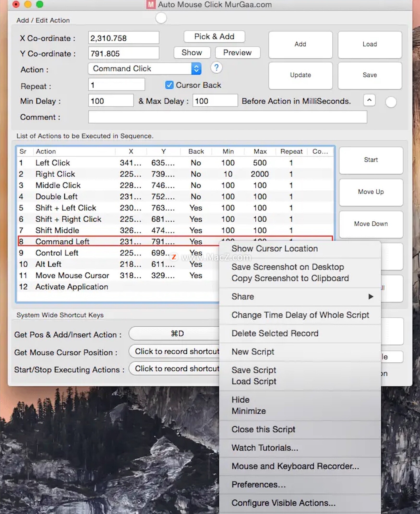Select row 9 'Control Left' in list
The height and width of the screenshot is (514, 420).
(119, 253)
